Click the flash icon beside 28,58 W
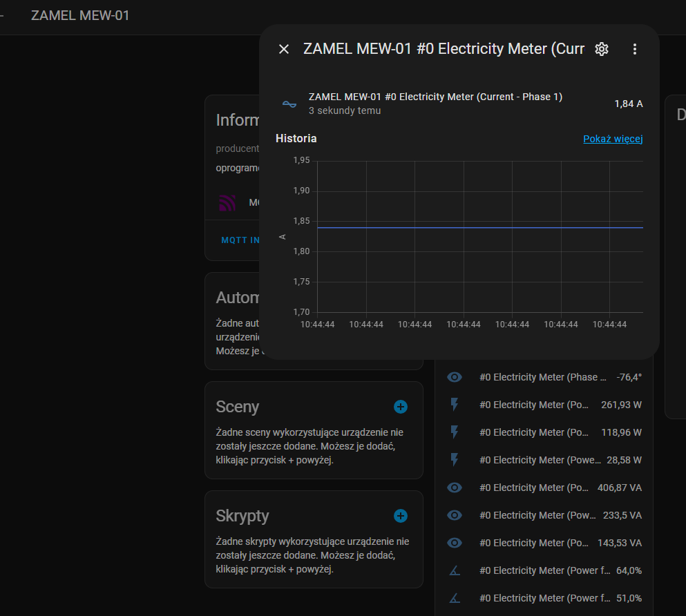686x616 pixels. 455,459
